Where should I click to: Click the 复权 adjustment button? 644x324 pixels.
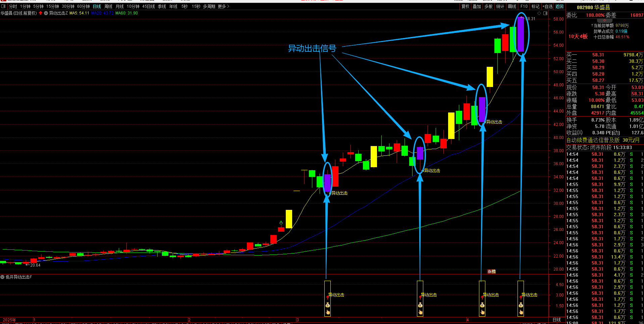click(x=466, y=6)
